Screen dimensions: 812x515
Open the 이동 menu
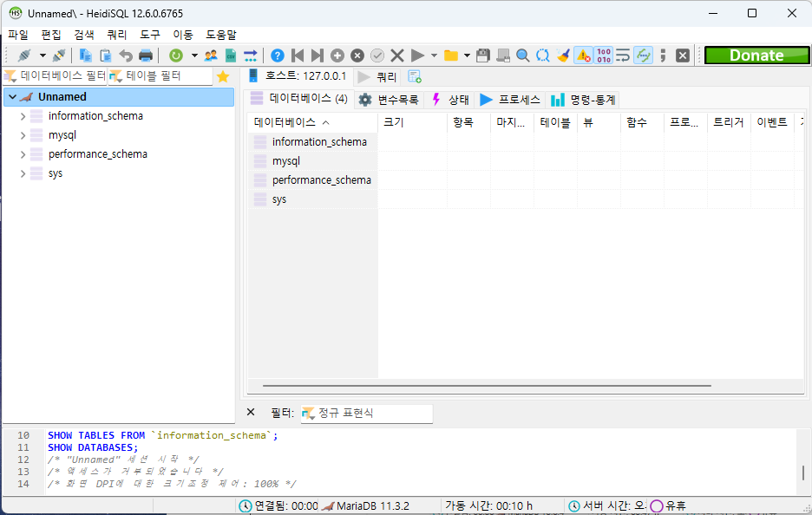click(183, 35)
